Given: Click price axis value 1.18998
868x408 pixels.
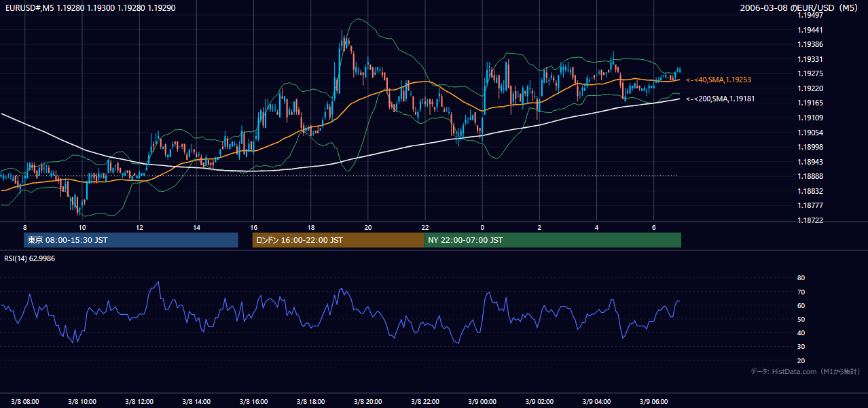Looking at the screenshot, I should click(810, 148).
